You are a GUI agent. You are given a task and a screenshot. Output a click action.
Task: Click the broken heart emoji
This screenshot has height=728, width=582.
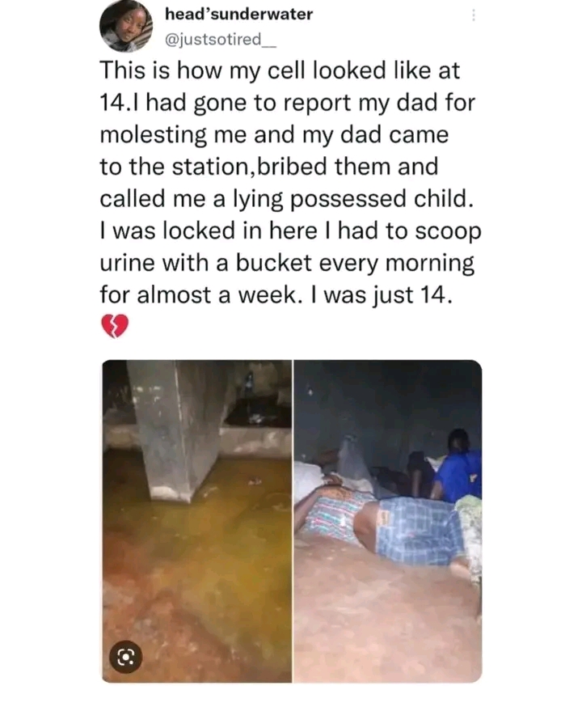(x=115, y=326)
